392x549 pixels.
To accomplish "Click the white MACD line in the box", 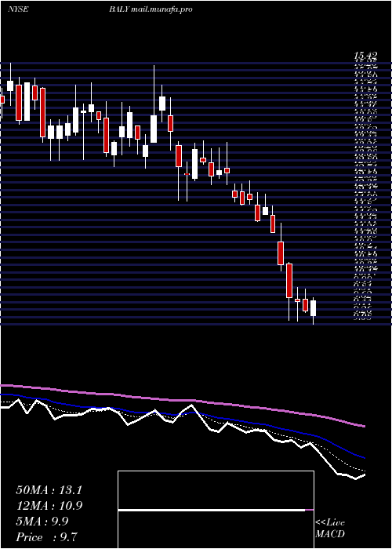I will (212, 510).
